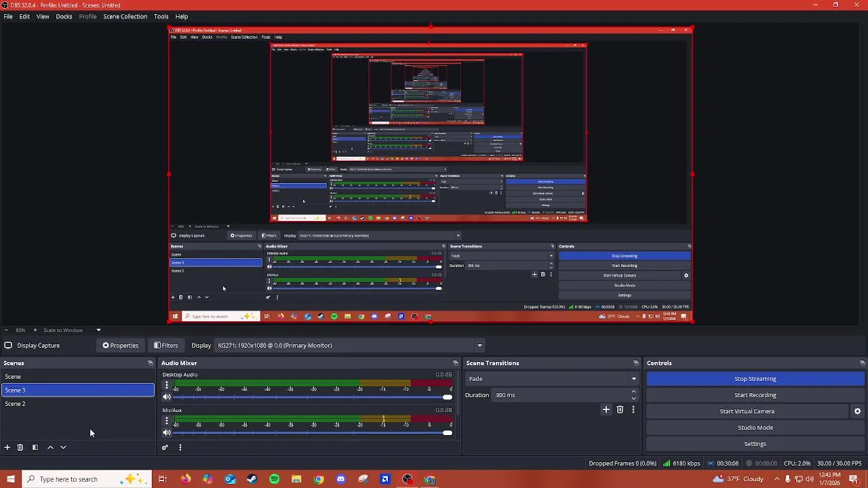Open Discord from the taskbar
This screenshot has width=868, height=488.
tap(340, 479)
